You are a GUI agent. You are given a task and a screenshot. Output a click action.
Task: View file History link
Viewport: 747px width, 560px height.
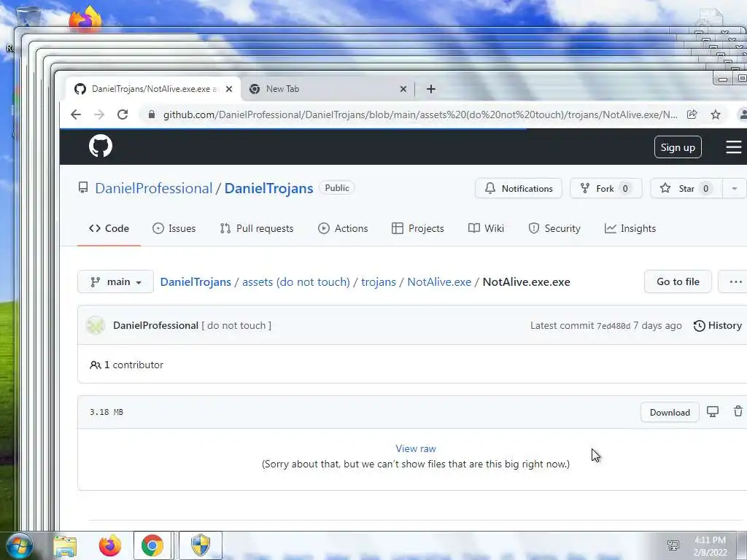[x=718, y=326]
